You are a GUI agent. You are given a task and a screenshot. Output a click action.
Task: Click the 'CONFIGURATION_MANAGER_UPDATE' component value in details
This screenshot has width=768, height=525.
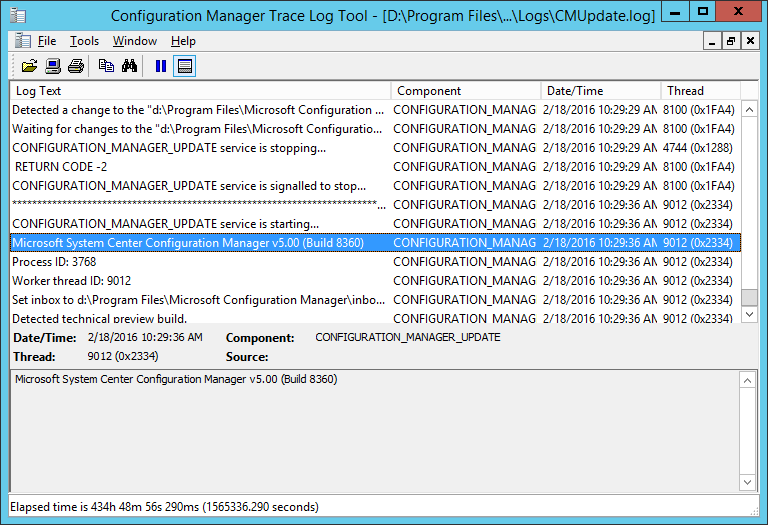coord(408,337)
